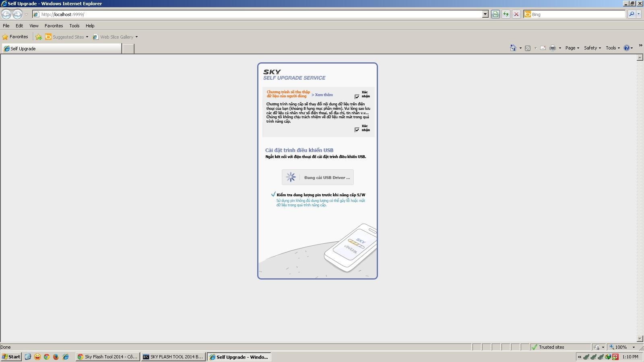This screenshot has width=644, height=362.
Task: Open the Safety command menu
Action: [592, 48]
